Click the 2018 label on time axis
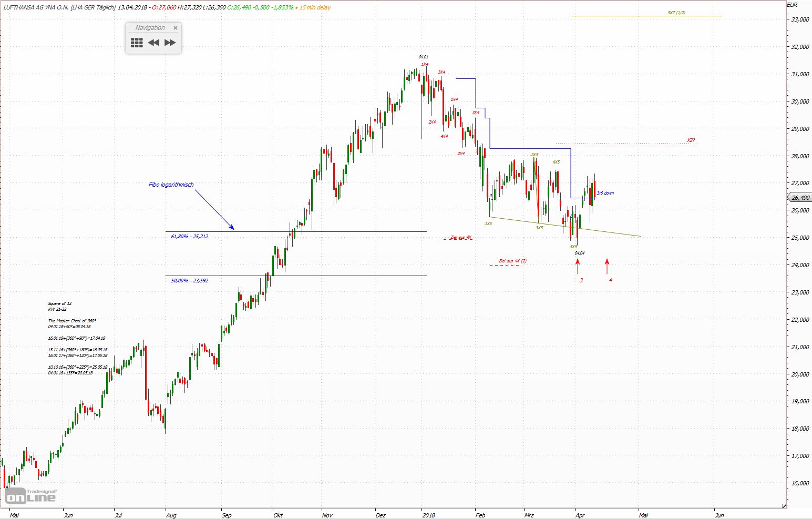The image size is (812, 519). point(428,515)
